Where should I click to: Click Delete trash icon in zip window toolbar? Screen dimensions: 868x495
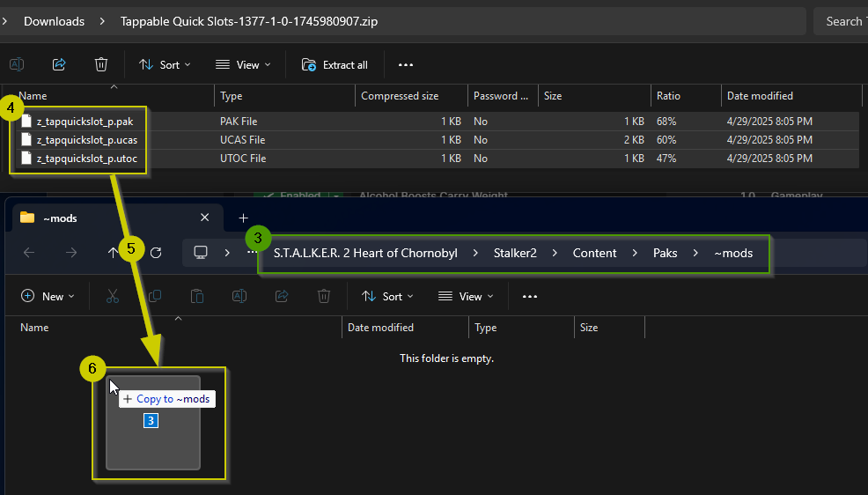coord(100,65)
